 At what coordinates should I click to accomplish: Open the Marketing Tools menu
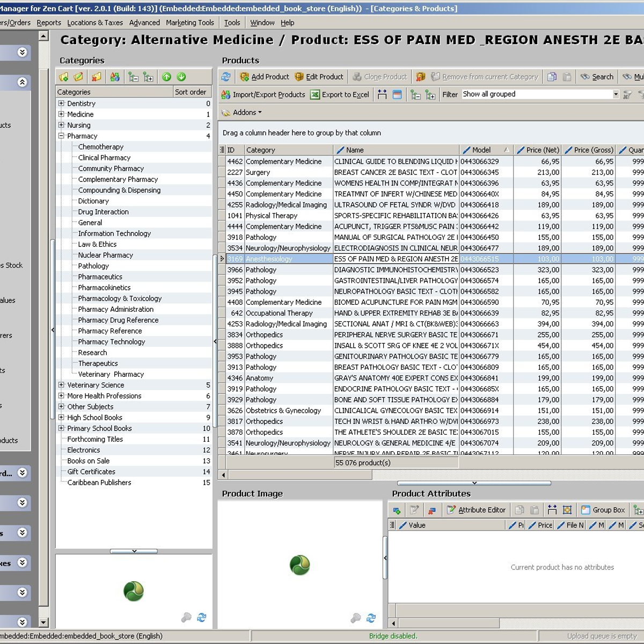(190, 23)
